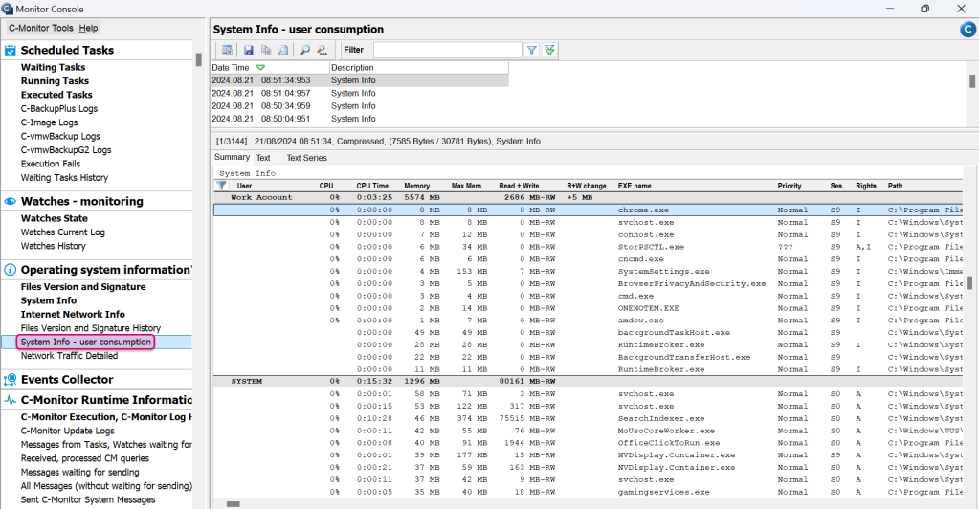Click the copy icon in the toolbar

pos(266,50)
